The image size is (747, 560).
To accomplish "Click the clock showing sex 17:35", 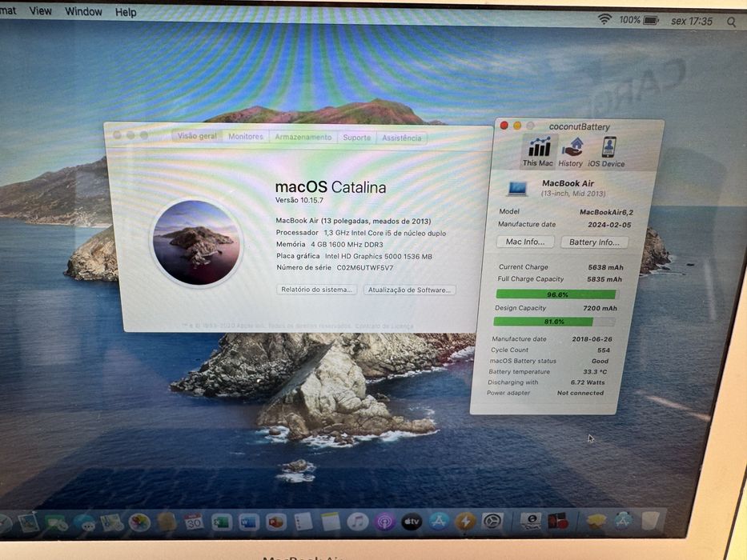I will tap(691, 22).
